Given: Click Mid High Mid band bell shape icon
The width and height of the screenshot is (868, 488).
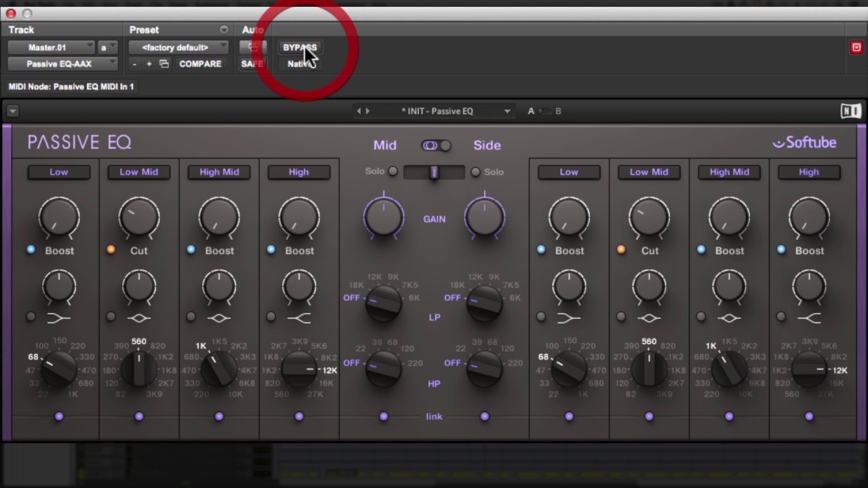Looking at the screenshot, I should tap(219, 317).
